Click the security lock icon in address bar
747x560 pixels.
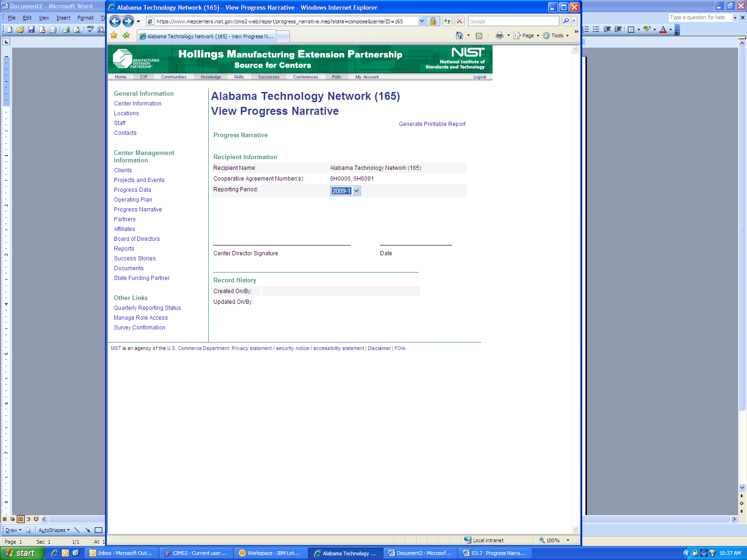coord(433,21)
